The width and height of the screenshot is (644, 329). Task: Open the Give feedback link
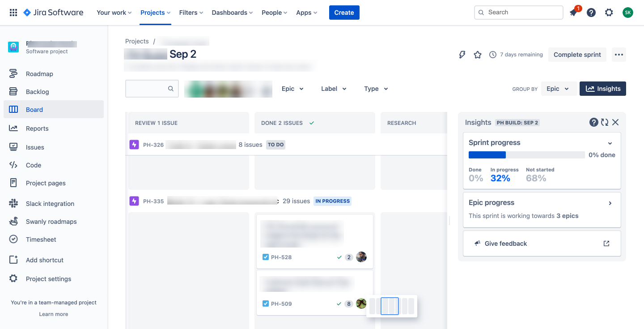coord(542,244)
